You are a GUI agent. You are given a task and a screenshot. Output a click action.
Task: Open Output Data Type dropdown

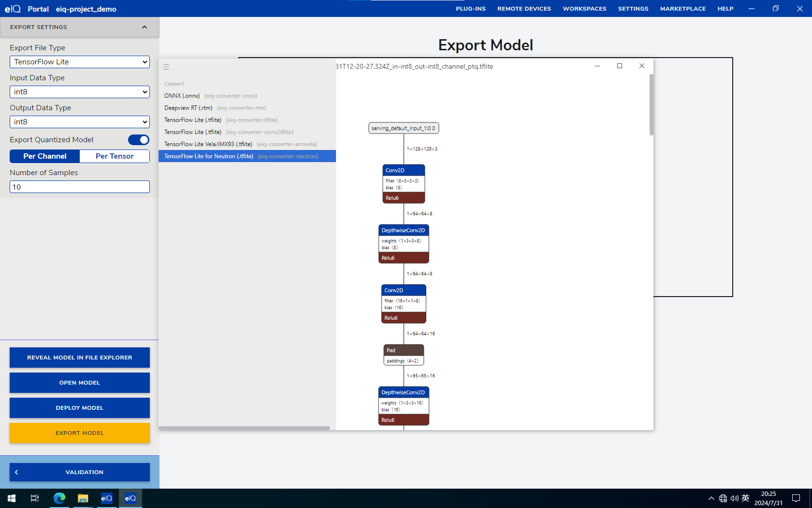80,122
